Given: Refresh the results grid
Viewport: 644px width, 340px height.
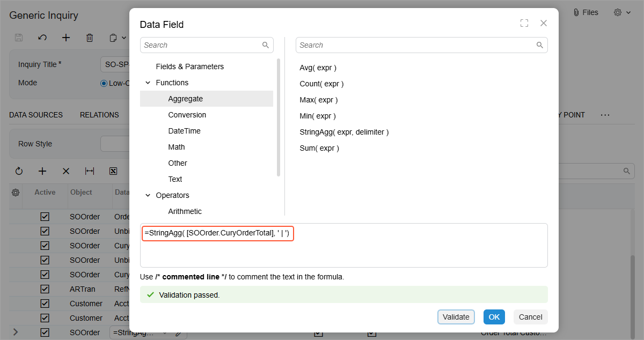Looking at the screenshot, I should (x=19, y=171).
